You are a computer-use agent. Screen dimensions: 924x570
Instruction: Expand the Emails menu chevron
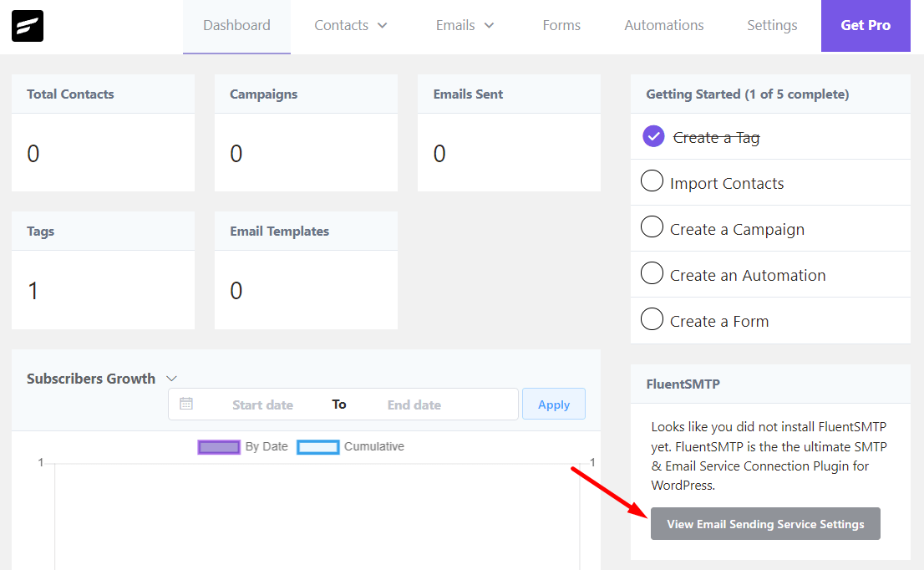pyautogui.click(x=489, y=25)
